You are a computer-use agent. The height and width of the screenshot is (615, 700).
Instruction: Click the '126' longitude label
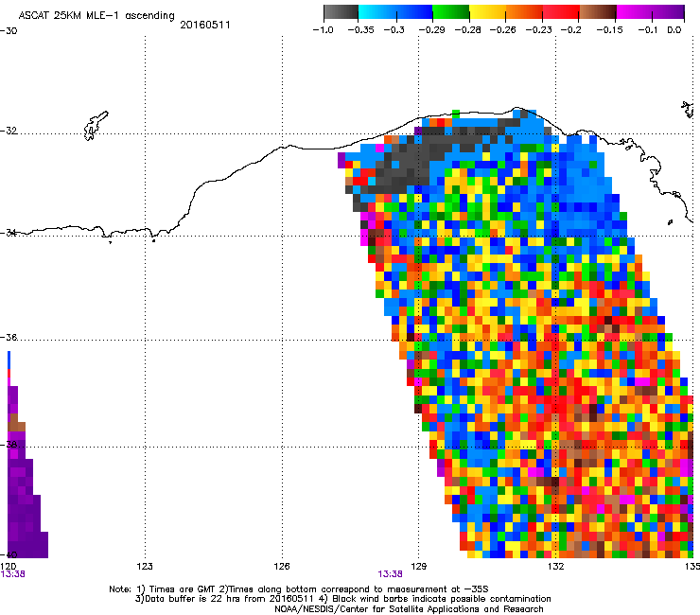point(282,567)
